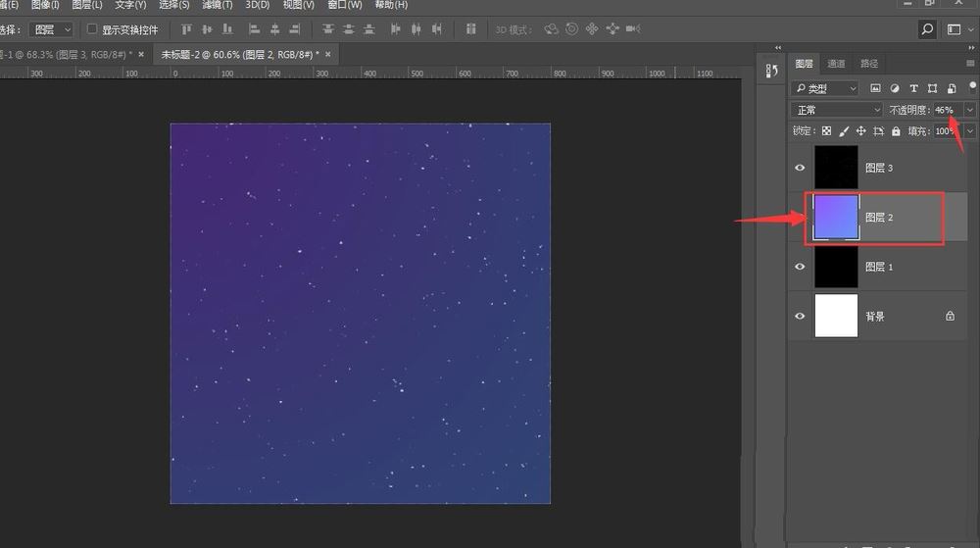Click the auto-align layers icon
Viewport: 980px width, 548px height.
pyautogui.click(x=471, y=29)
